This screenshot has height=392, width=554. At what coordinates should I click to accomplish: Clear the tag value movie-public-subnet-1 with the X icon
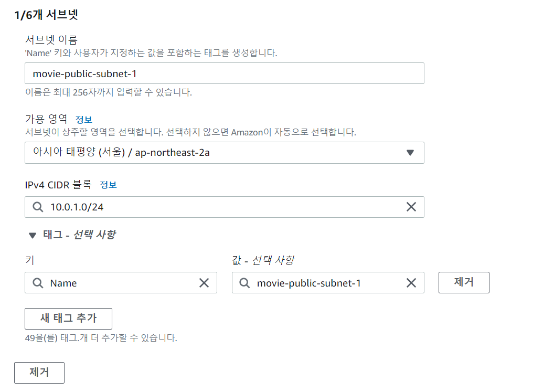411,283
